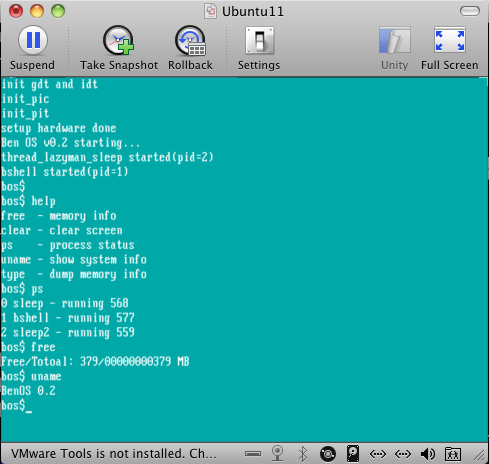The height and width of the screenshot is (464, 489).
Task: Click the 'VMware Tools is not installed' status message
Action: [114, 453]
